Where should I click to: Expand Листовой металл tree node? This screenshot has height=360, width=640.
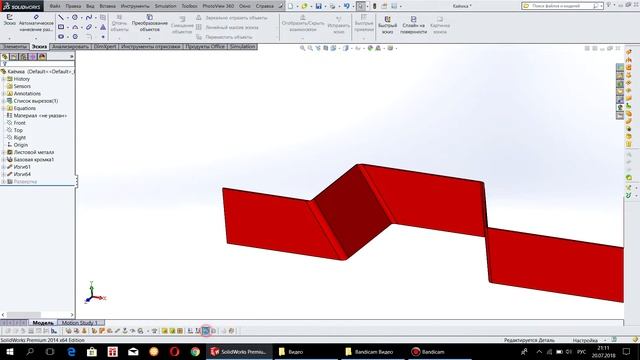[x=3, y=152]
